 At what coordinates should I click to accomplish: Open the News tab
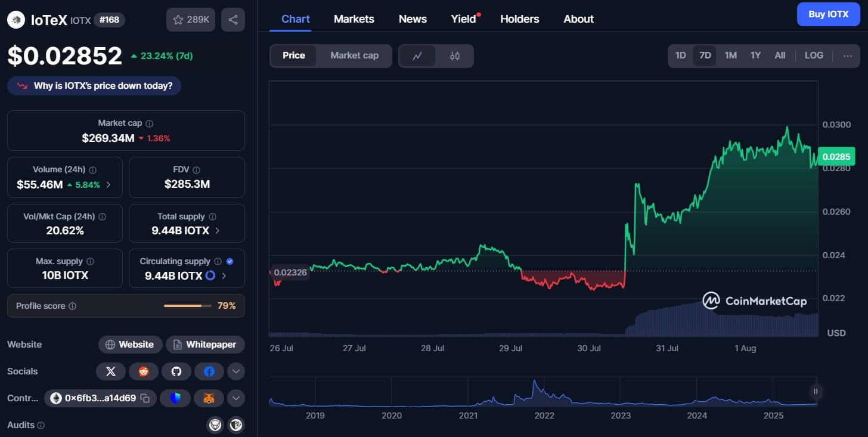coord(413,18)
